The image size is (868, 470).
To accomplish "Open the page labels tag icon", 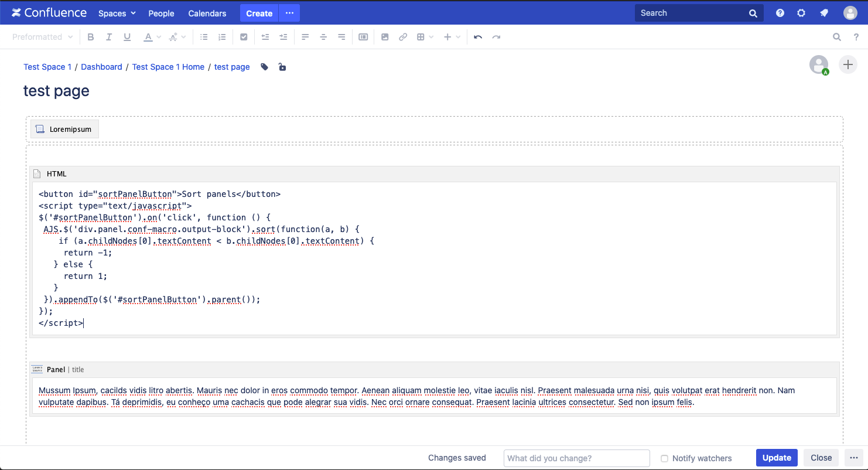I will tap(265, 67).
